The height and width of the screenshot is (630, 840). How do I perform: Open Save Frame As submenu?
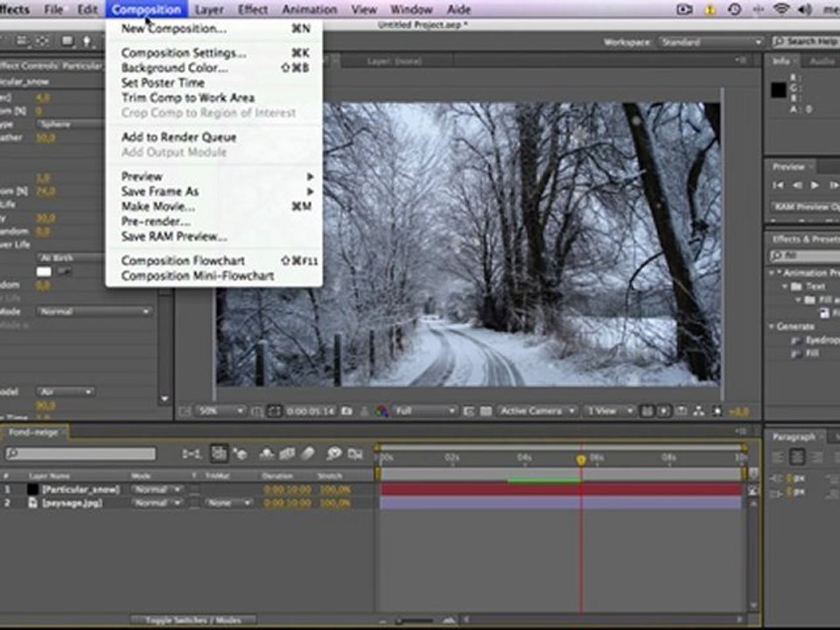pos(214,192)
